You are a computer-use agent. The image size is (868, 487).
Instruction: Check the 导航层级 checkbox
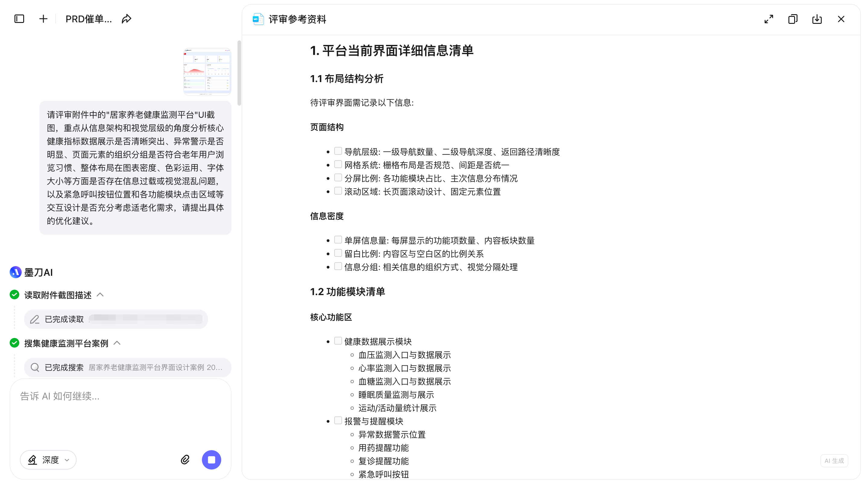(338, 151)
